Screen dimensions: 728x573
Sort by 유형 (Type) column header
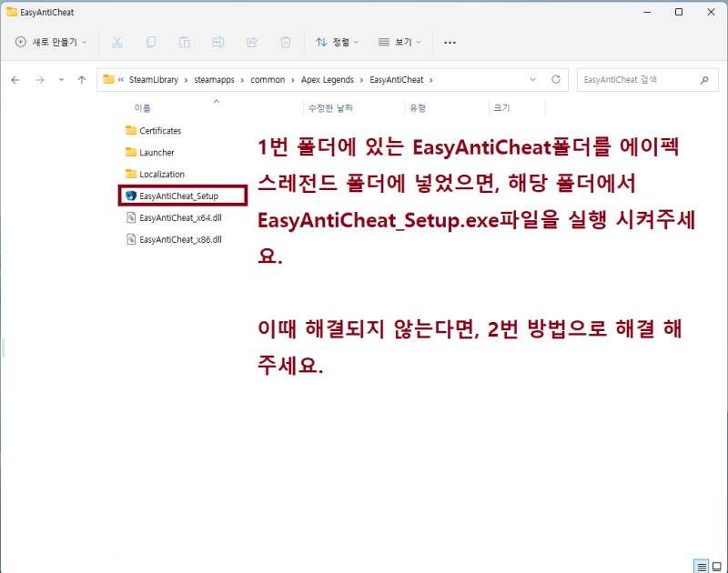[418, 108]
